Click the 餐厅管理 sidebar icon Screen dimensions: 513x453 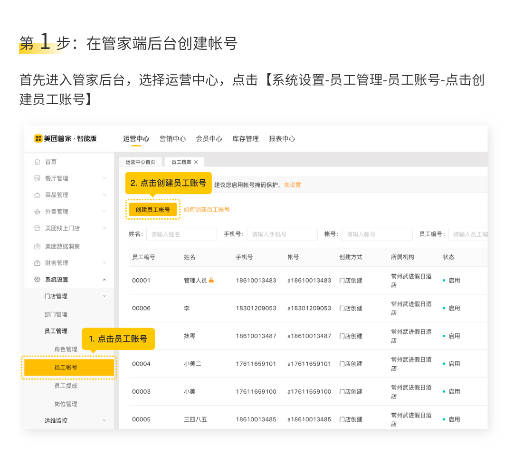(37, 178)
